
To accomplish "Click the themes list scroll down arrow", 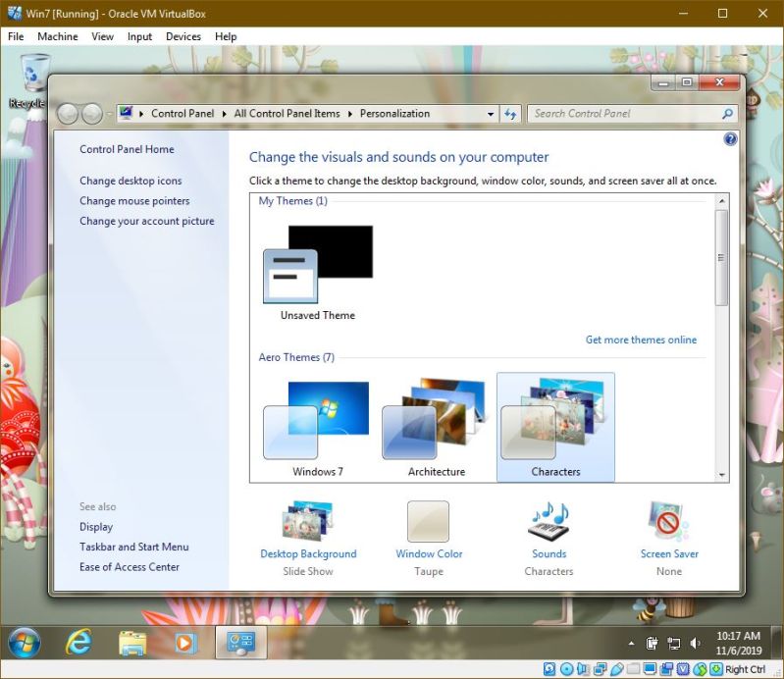I will pos(721,475).
